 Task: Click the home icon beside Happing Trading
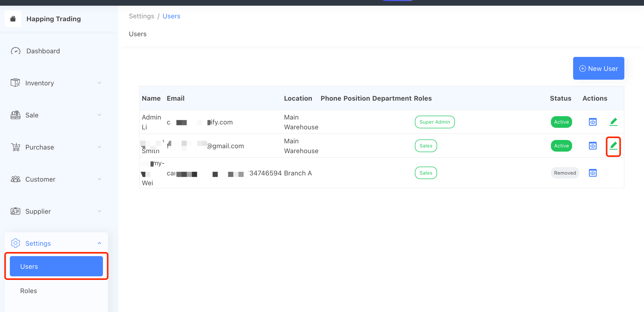(x=13, y=19)
